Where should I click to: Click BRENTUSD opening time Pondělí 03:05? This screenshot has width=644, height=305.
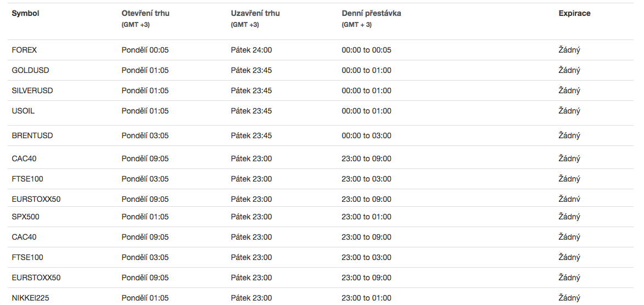[145, 136]
